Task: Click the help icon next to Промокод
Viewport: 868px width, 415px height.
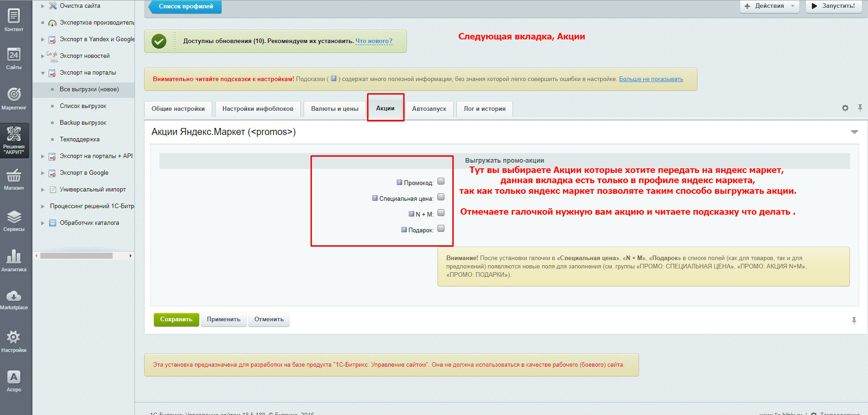Action: [x=399, y=182]
